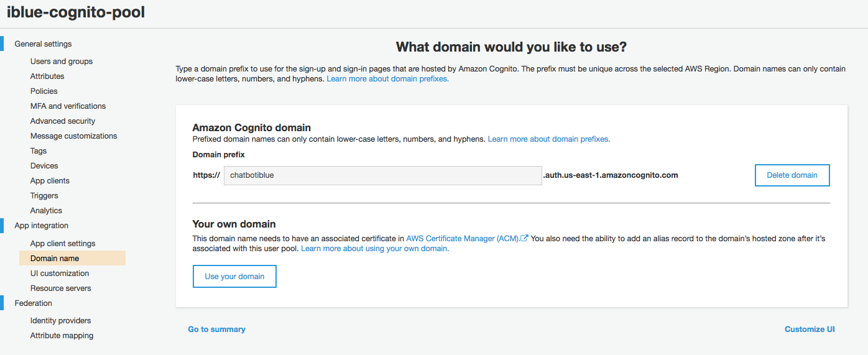Select Policies in the sidebar

point(44,91)
